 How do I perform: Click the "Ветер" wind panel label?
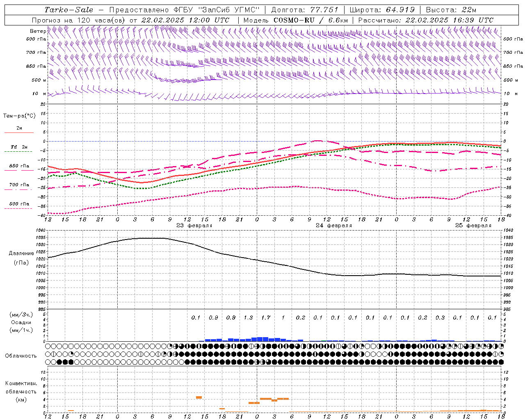coord(38,31)
